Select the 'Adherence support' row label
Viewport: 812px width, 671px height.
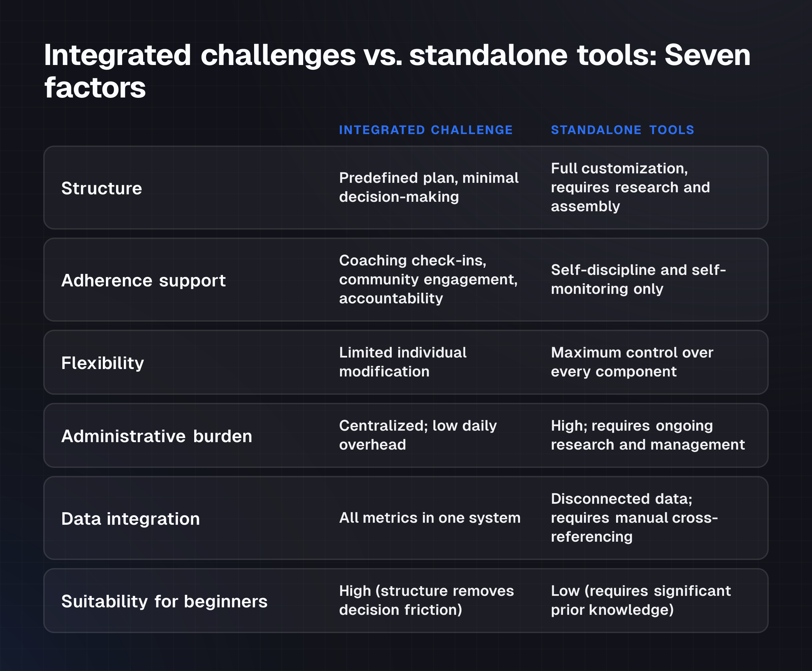click(143, 280)
